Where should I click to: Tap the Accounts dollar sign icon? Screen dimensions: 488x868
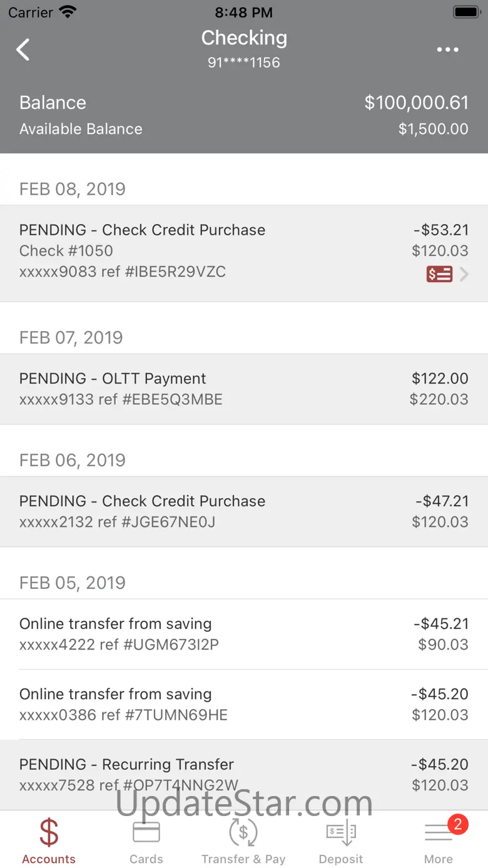point(49,833)
